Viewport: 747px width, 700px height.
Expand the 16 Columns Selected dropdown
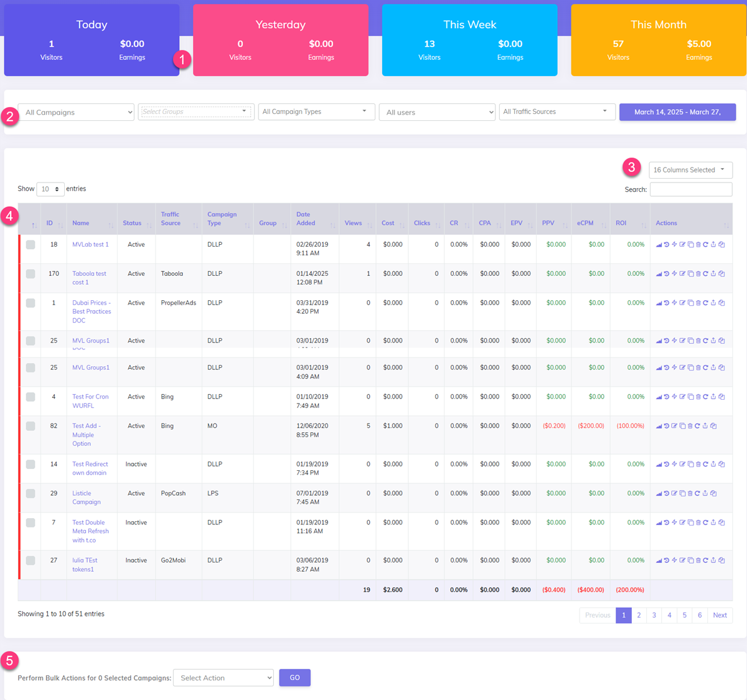pos(690,169)
